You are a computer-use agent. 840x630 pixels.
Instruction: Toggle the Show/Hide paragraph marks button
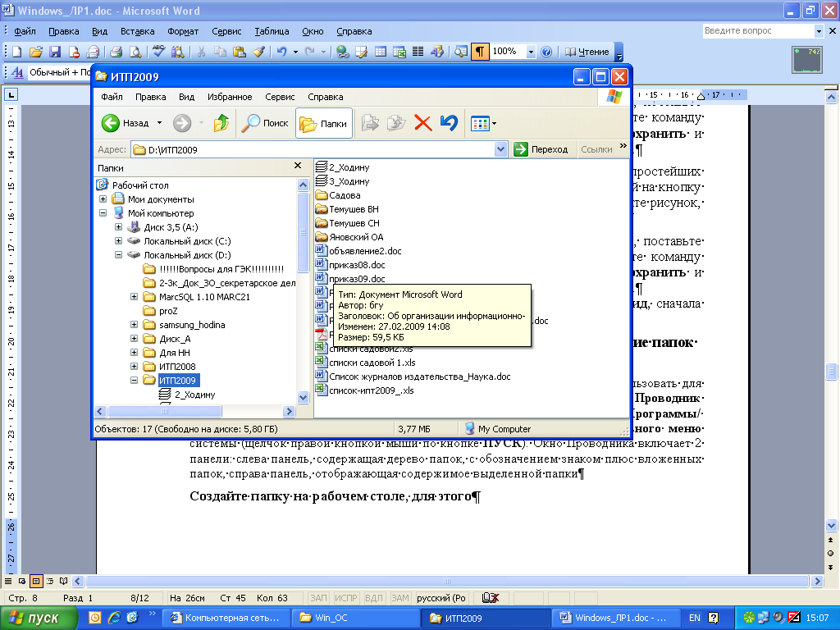pyautogui.click(x=480, y=52)
